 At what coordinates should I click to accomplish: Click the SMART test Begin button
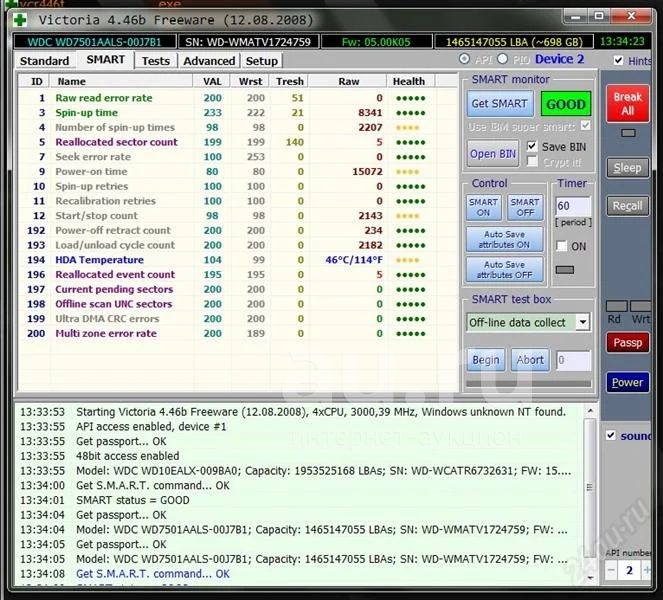486,360
